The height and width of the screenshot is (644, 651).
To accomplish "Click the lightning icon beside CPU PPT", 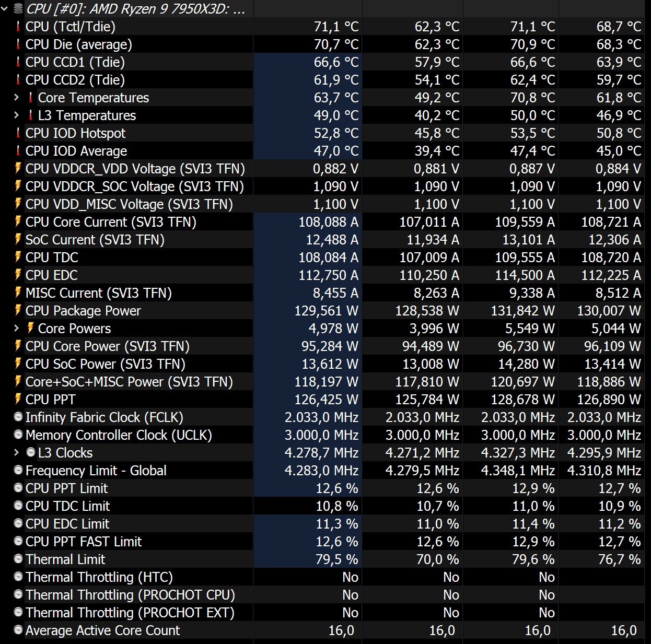I will coord(18,399).
